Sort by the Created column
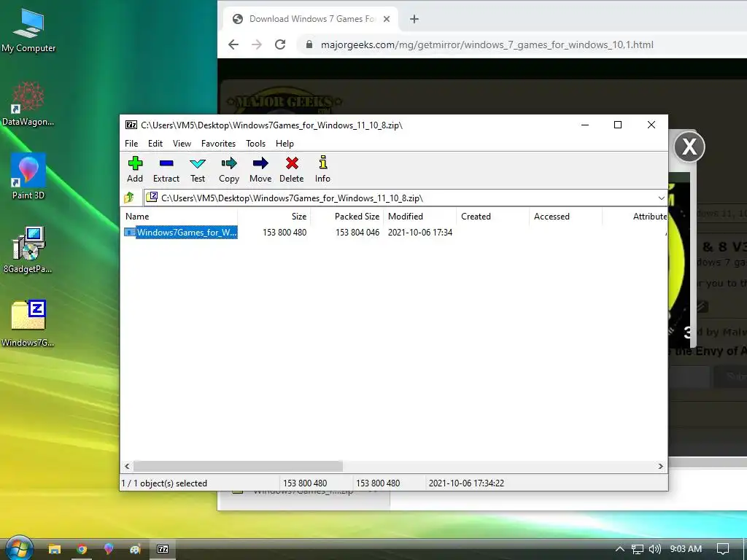 (492, 216)
